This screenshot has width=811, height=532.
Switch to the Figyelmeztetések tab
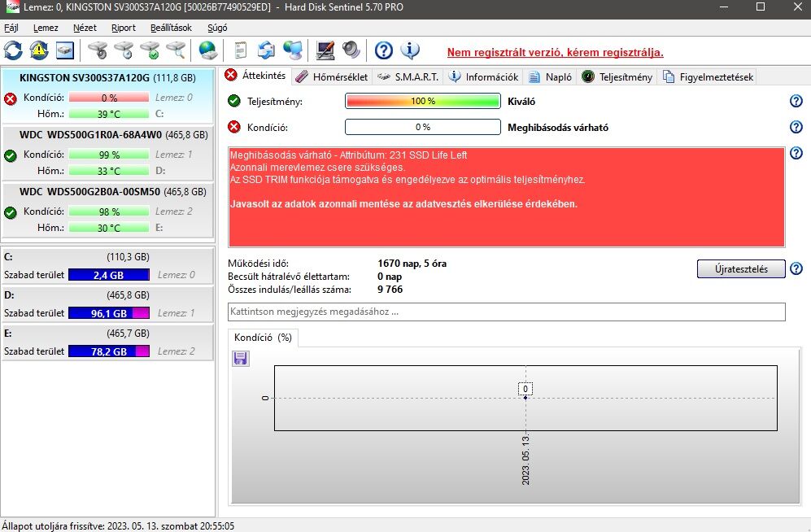(708, 77)
